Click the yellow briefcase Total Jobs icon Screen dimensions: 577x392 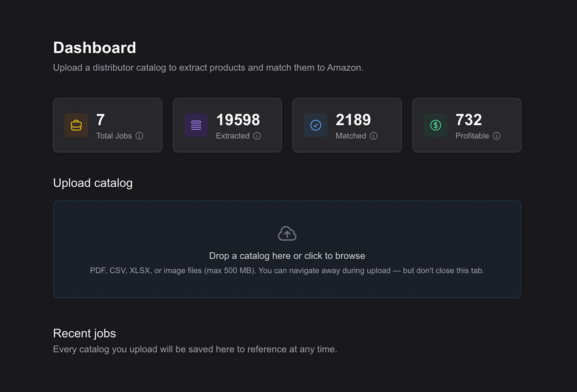[76, 125]
